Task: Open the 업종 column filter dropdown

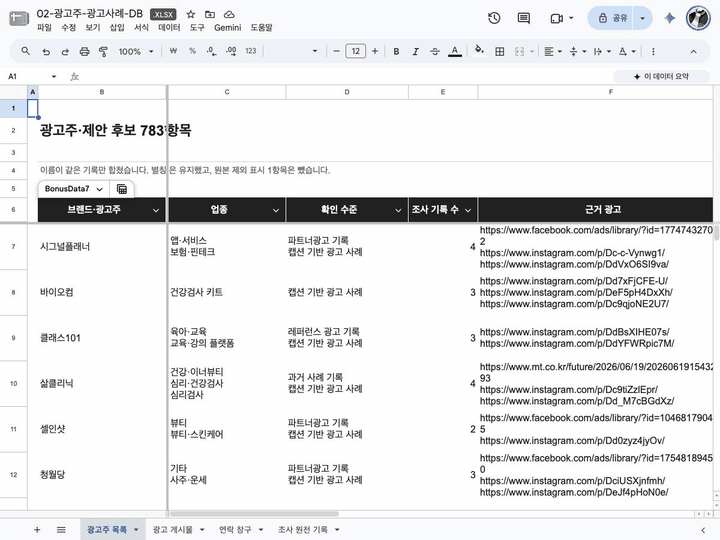Action: [x=276, y=210]
